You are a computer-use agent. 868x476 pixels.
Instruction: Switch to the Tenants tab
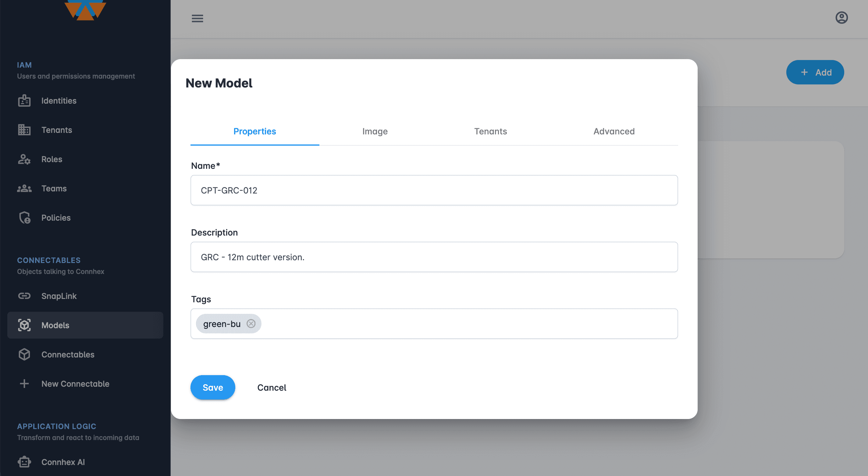(x=491, y=131)
